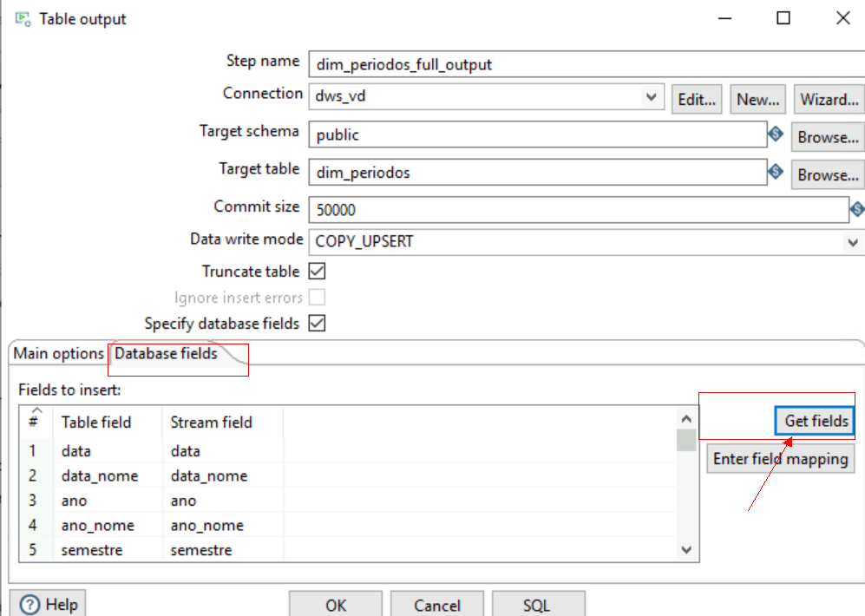
Task: Click into the Target table field
Action: (x=538, y=172)
